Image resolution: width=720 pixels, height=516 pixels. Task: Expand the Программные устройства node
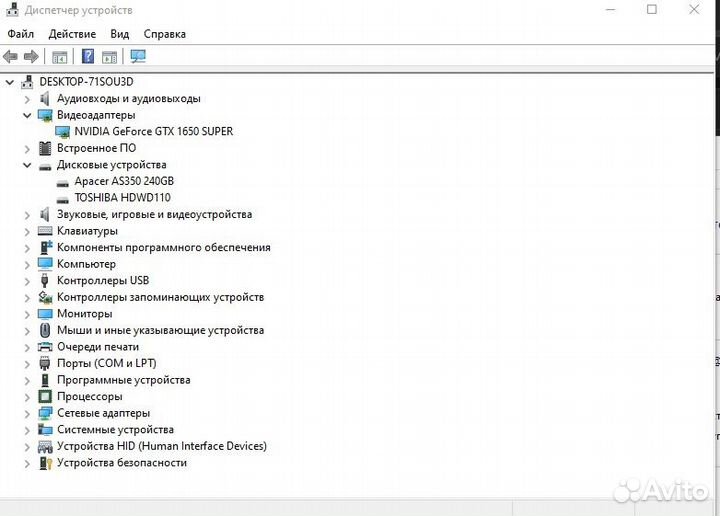pyautogui.click(x=27, y=381)
